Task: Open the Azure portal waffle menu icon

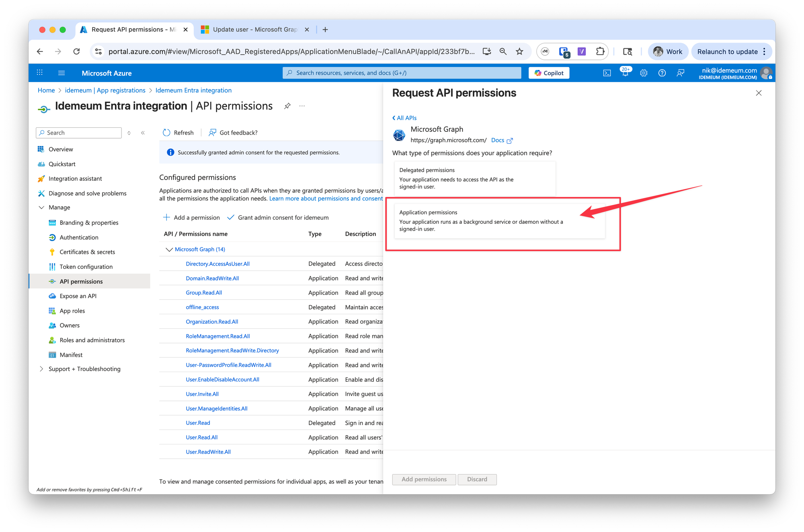Action: tap(39, 73)
